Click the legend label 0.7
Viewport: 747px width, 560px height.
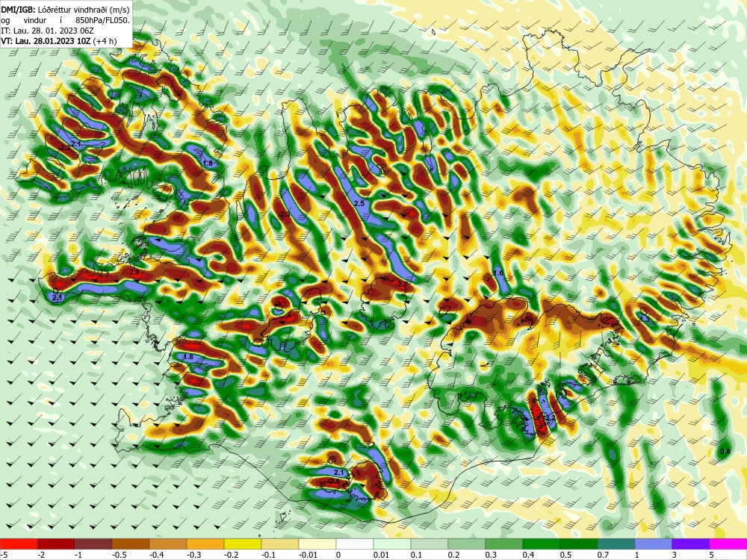coord(603,554)
